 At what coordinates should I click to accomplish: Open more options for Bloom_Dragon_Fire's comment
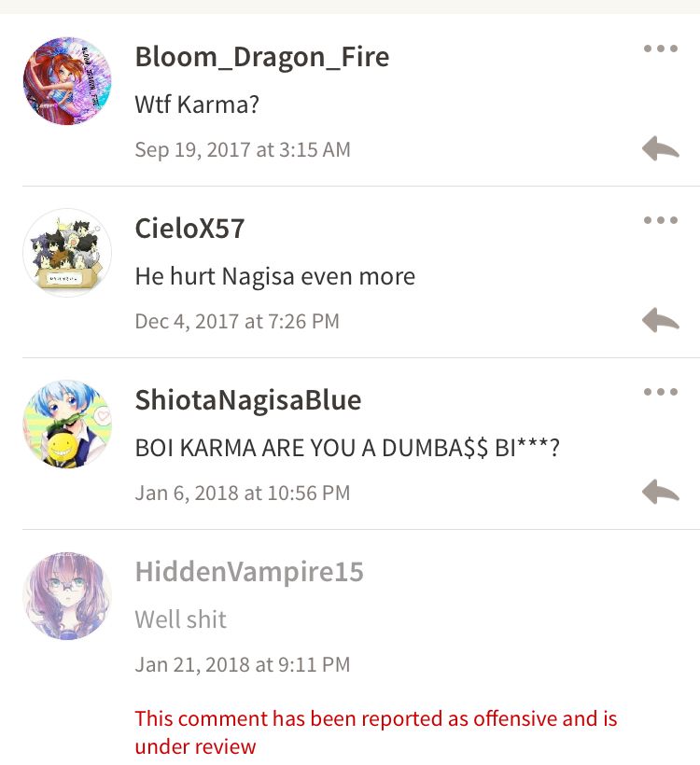pyautogui.click(x=661, y=49)
